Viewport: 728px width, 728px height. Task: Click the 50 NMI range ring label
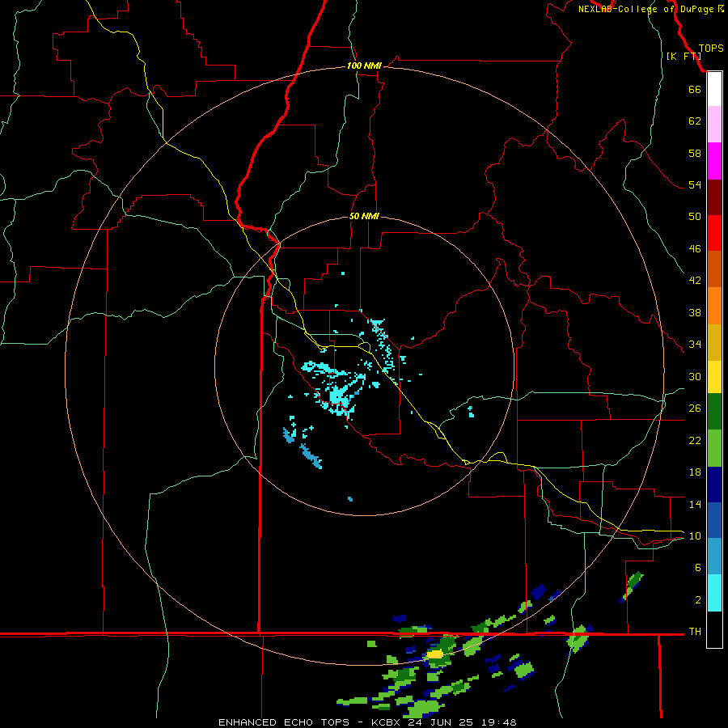coord(364,216)
